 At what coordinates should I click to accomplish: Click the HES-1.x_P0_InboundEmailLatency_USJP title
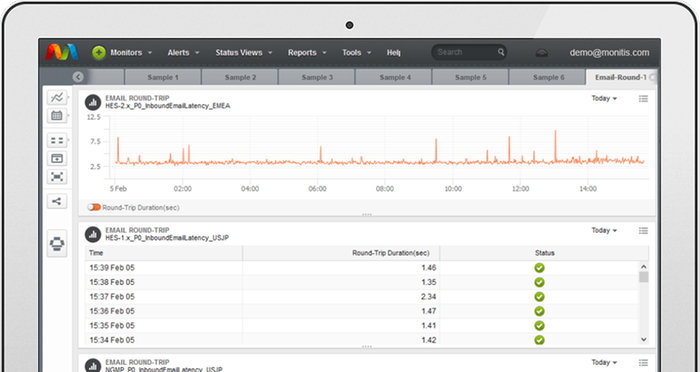(x=167, y=238)
